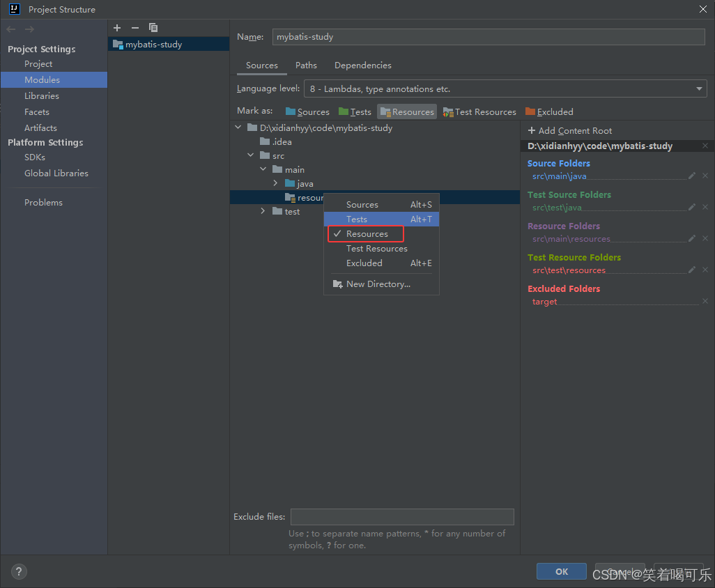The height and width of the screenshot is (588, 715).
Task: Open help question mark button
Action: 19,571
